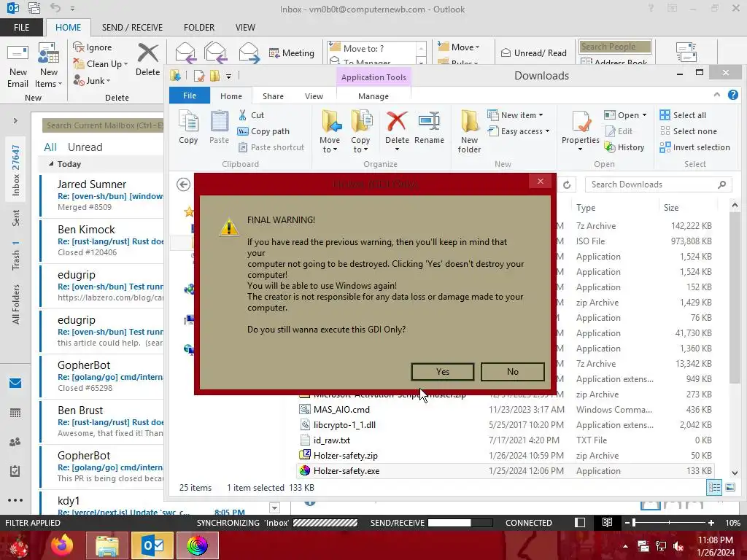Open the Jarred Sumner email

point(101,195)
